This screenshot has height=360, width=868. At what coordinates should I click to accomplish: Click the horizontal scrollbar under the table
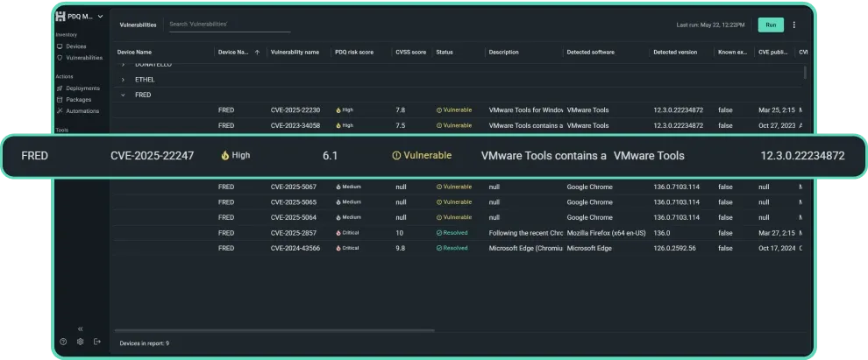[x=274, y=331]
